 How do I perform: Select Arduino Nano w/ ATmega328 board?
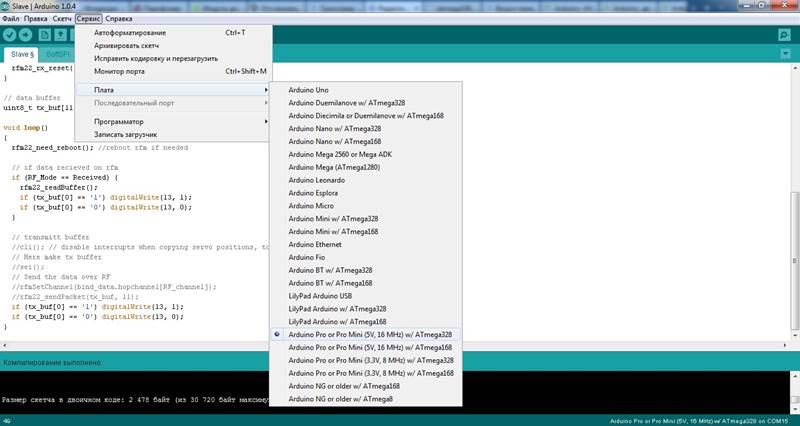tap(366, 129)
